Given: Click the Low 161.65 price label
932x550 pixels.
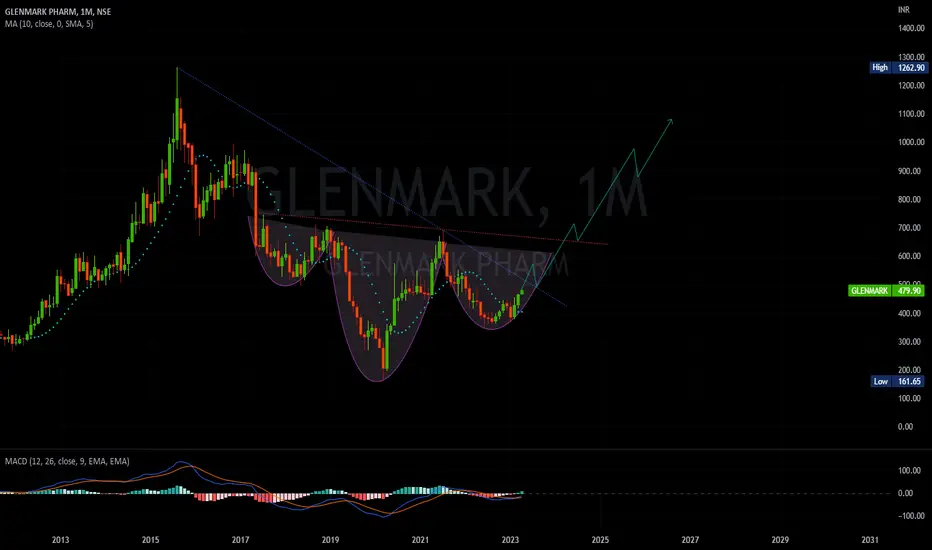Looking at the screenshot, I should pyautogui.click(x=898, y=382).
